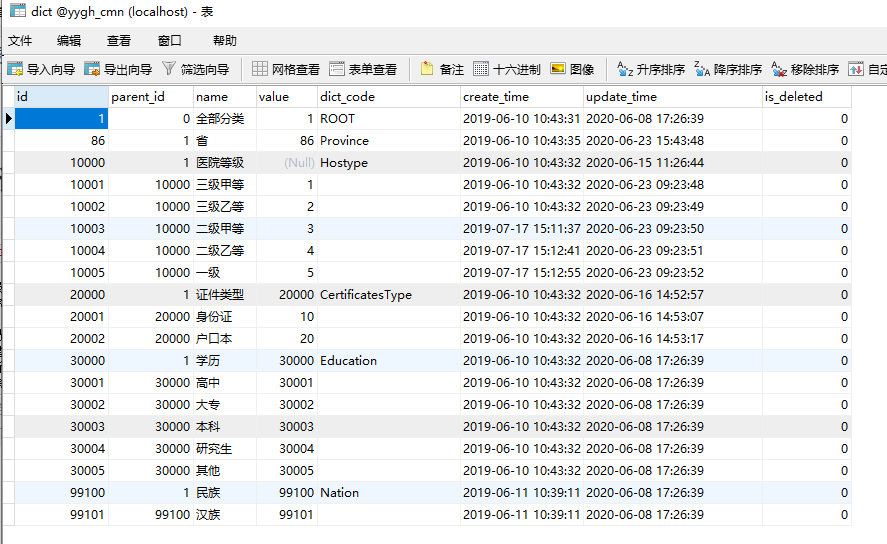Click the is_deleted column header
Screen dimensions: 887x544
point(807,97)
